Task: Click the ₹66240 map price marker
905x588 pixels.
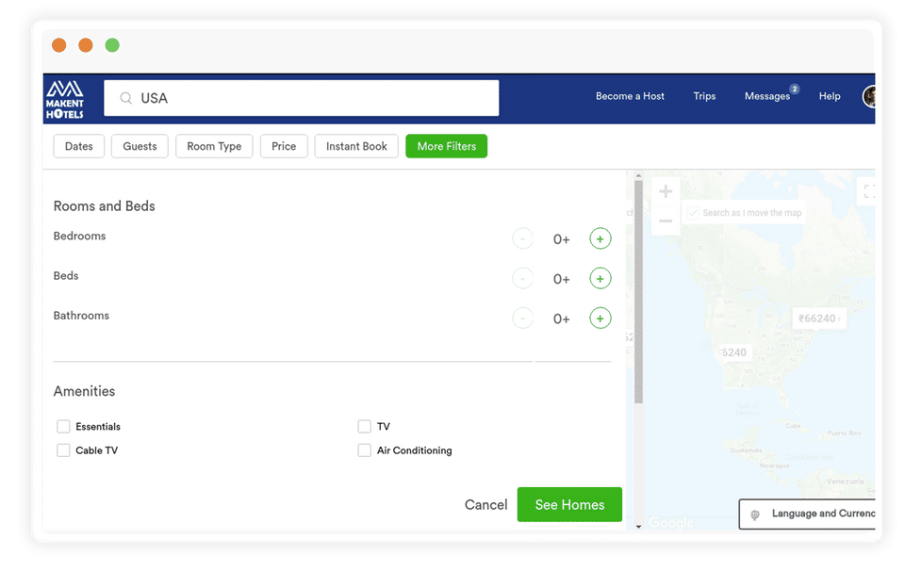Action: [819, 318]
